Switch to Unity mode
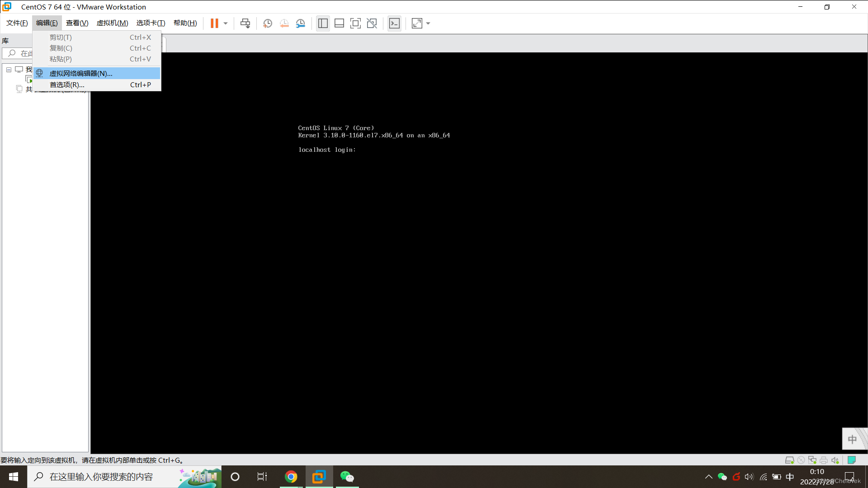 click(x=372, y=23)
